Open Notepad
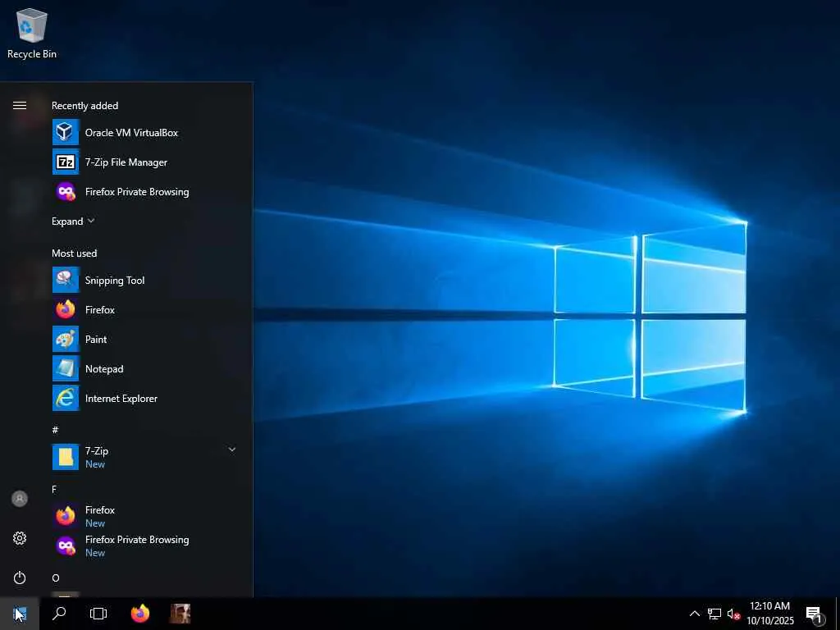 tap(146, 368)
